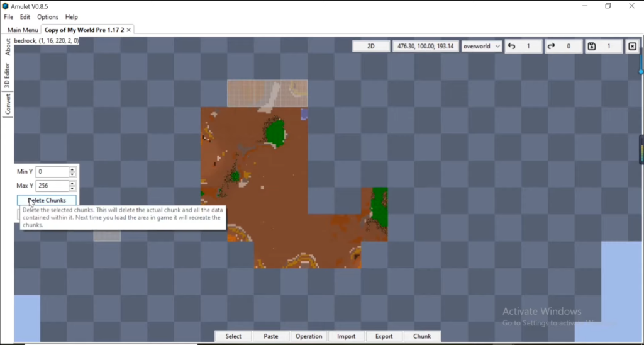The width and height of the screenshot is (644, 345).
Task: Decrease the Max Y value with down arrow
Action: click(72, 188)
